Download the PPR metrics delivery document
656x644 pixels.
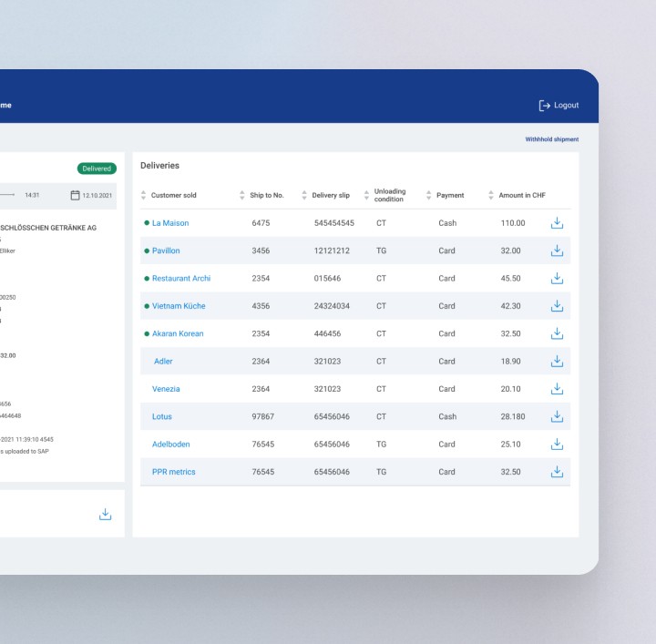(x=557, y=471)
